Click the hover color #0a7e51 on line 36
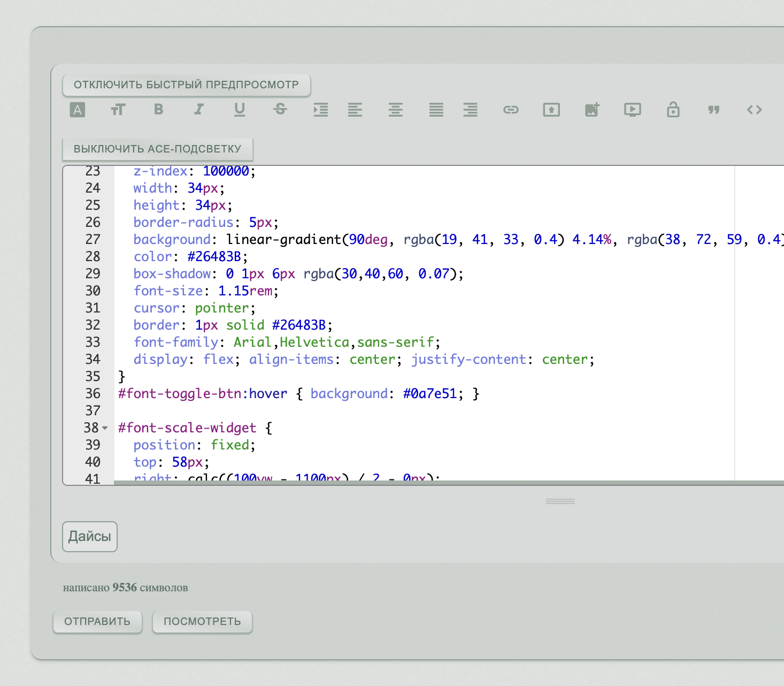Image resolution: width=784 pixels, height=686 pixels. (x=430, y=393)
